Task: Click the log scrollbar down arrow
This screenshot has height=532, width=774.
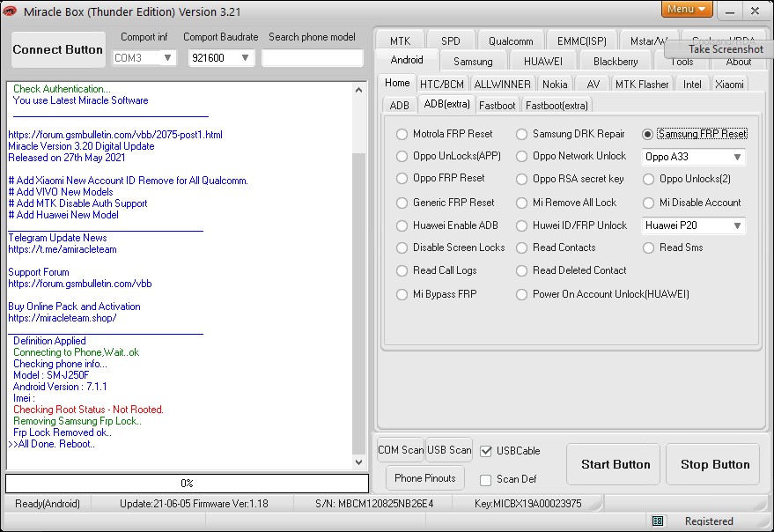Action: 359,462
